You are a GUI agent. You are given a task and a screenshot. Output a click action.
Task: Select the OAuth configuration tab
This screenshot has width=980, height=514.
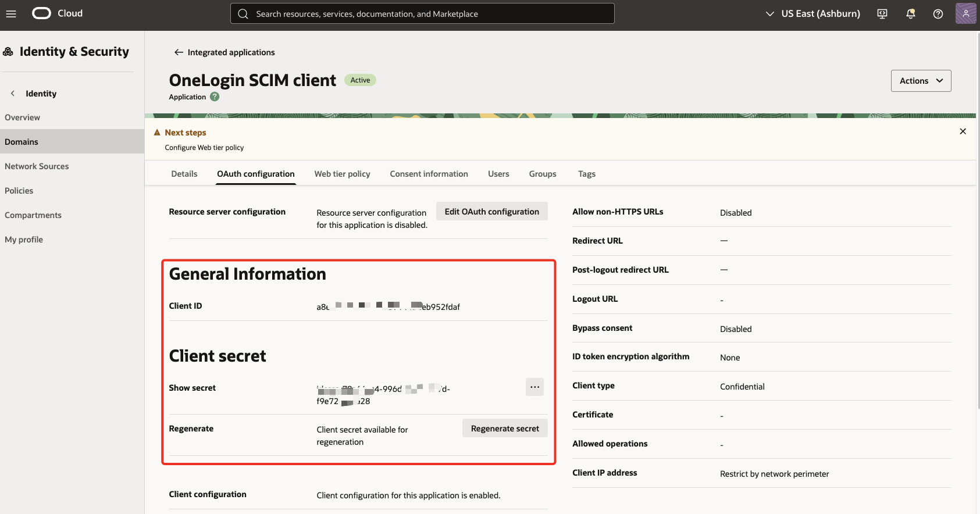[256, 174]
